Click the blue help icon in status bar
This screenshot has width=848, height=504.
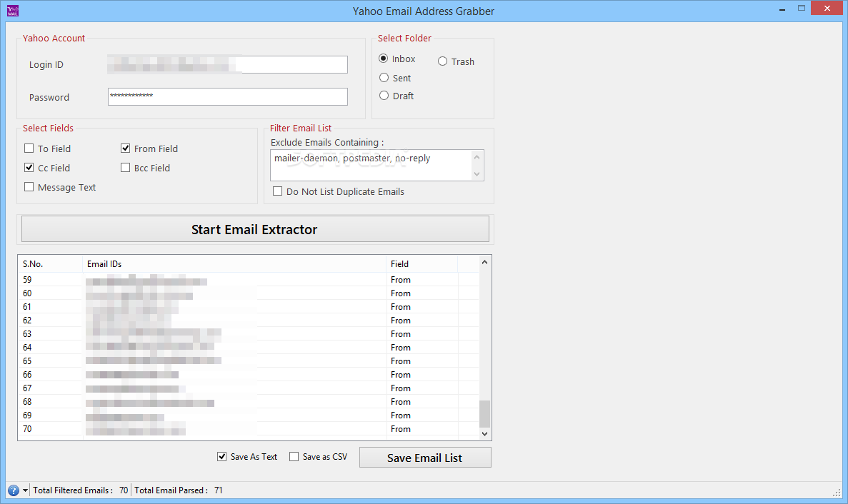pos(14,490)
